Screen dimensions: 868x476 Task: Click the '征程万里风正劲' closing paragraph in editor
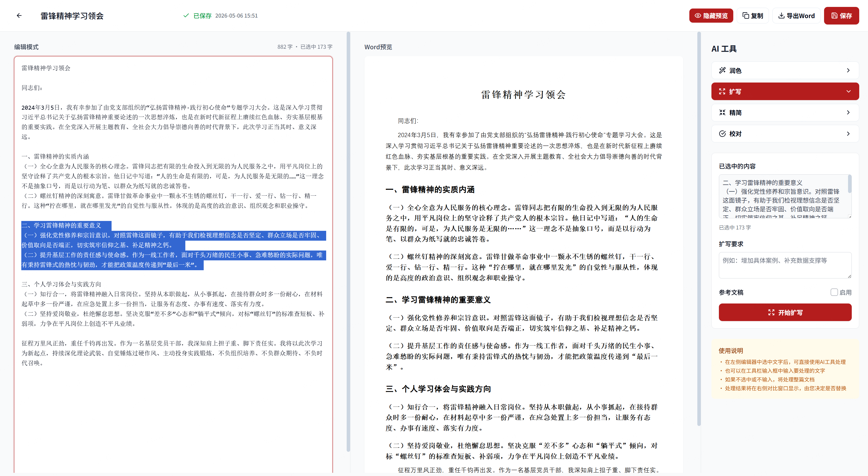click(x=172, y=353)
